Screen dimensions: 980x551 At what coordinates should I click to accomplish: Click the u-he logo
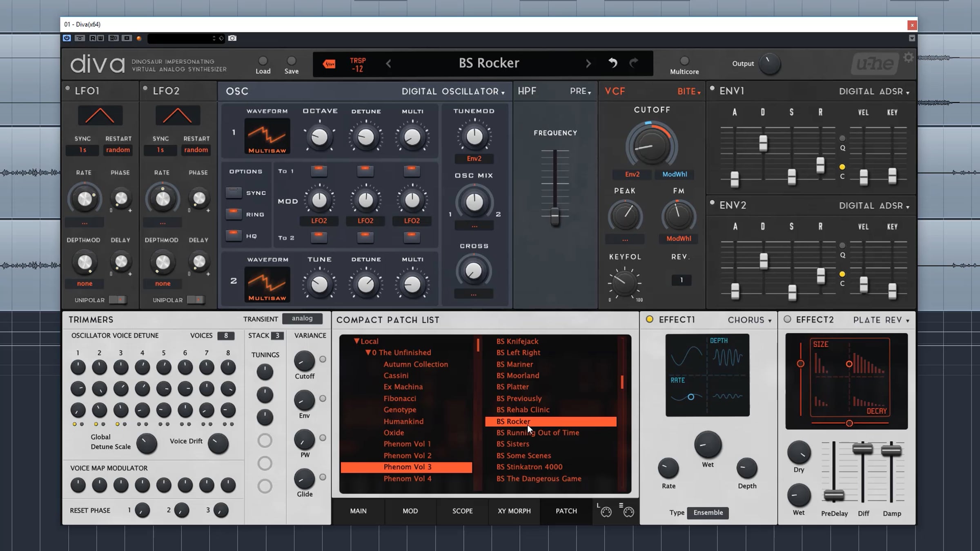pos(875,64)
